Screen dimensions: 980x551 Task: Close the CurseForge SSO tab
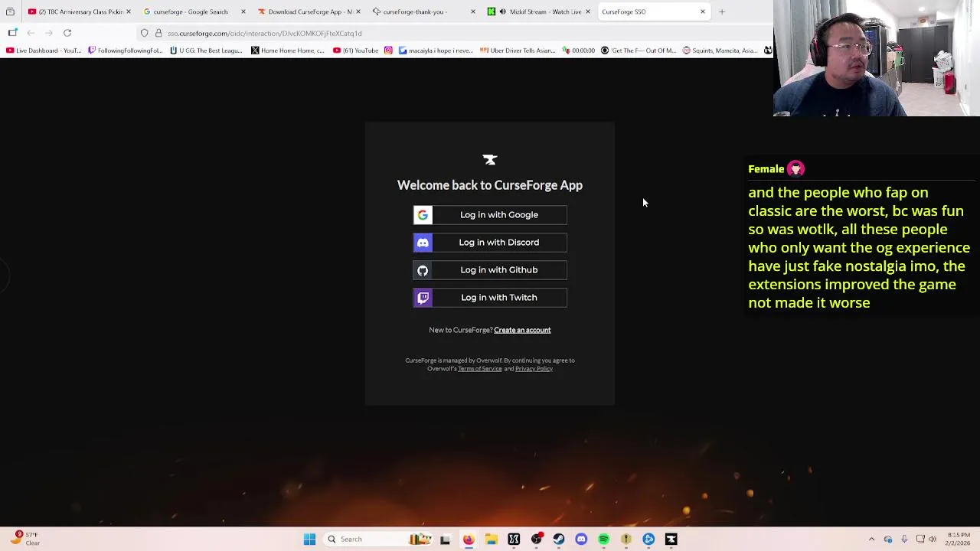click(702, 11)
